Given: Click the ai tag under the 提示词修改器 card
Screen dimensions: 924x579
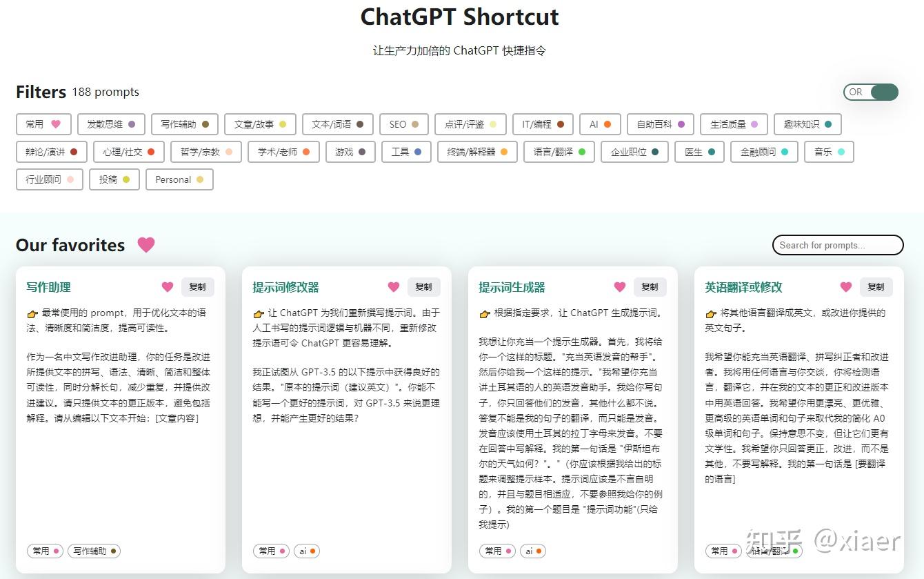Looking at the screenshot, I should [x=306, y=551].
